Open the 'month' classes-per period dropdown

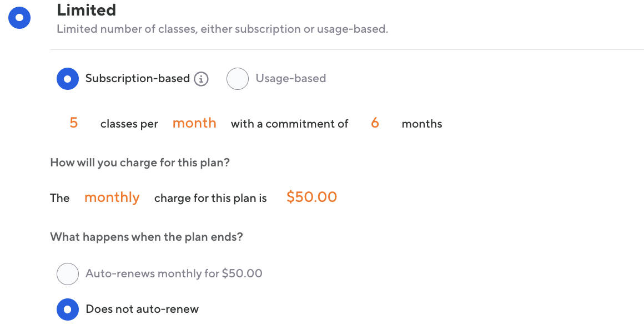point(194,123)
